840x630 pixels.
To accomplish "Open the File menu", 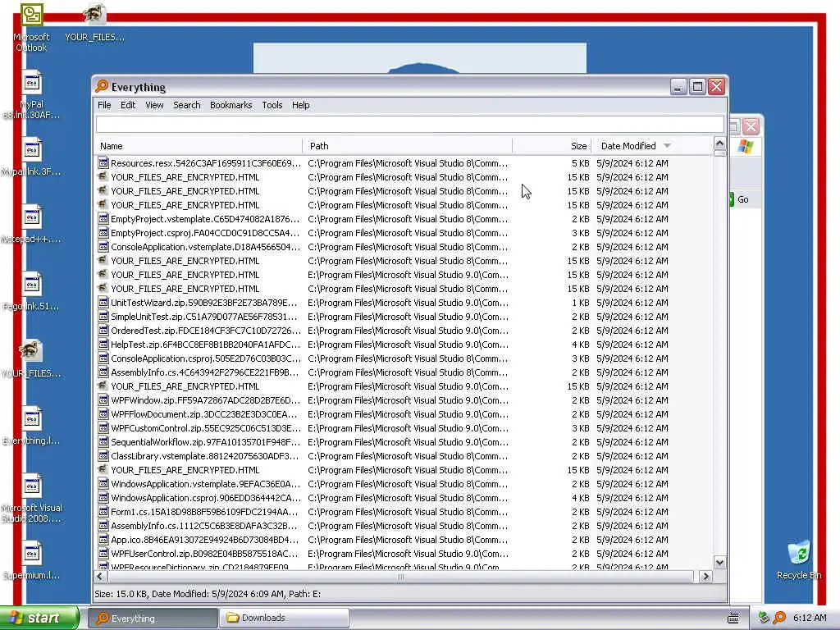I will [104, 105].
